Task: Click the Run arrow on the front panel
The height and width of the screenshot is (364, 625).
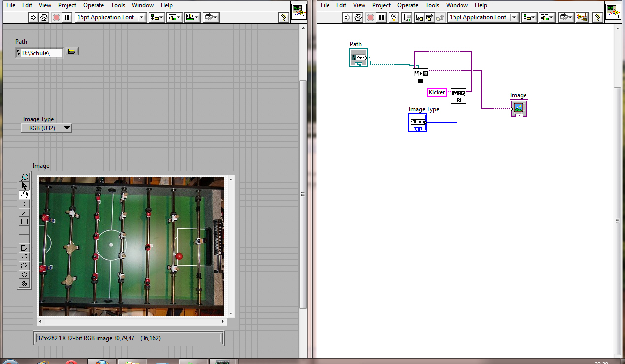Action: coord(33,17)
